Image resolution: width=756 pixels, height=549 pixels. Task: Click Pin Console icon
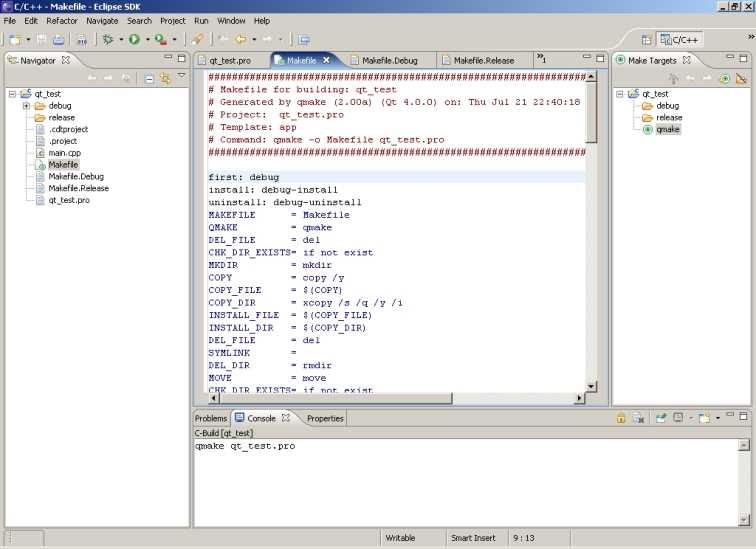point(661,418)
